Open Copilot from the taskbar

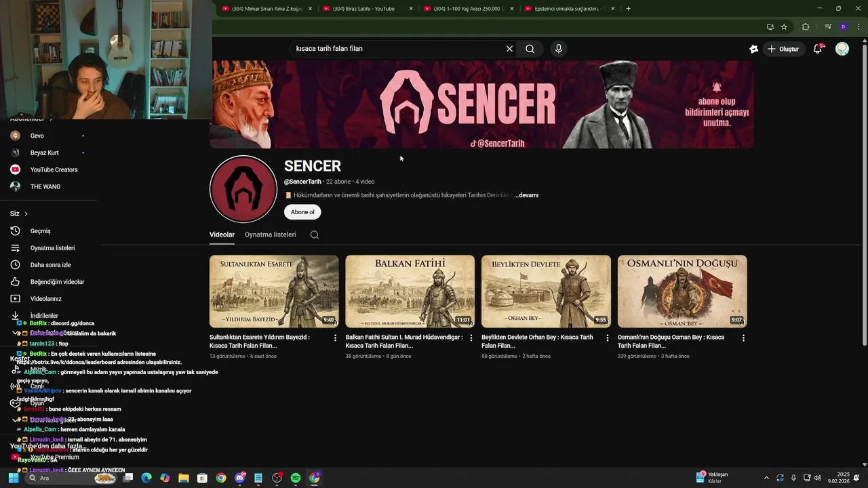click(165, 478)
